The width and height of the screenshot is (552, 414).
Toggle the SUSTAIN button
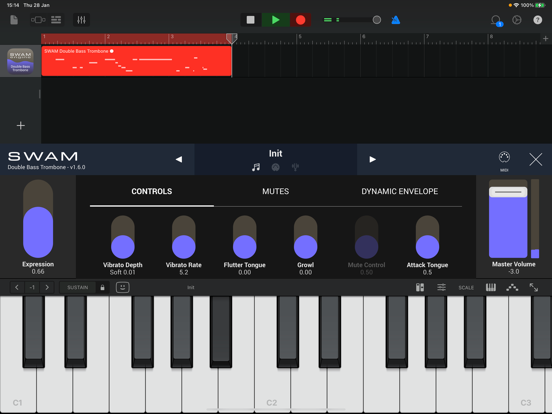click(77, 287)
